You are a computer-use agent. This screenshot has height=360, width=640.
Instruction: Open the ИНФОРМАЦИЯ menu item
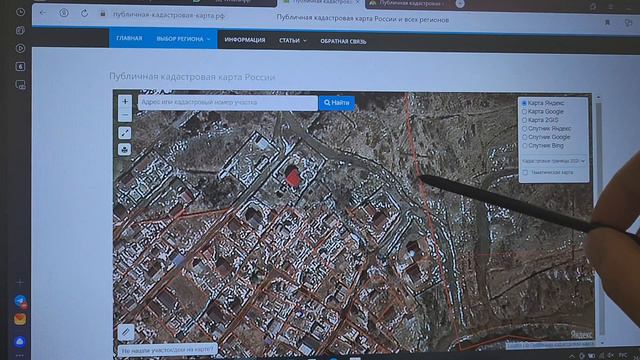[245, 40]
